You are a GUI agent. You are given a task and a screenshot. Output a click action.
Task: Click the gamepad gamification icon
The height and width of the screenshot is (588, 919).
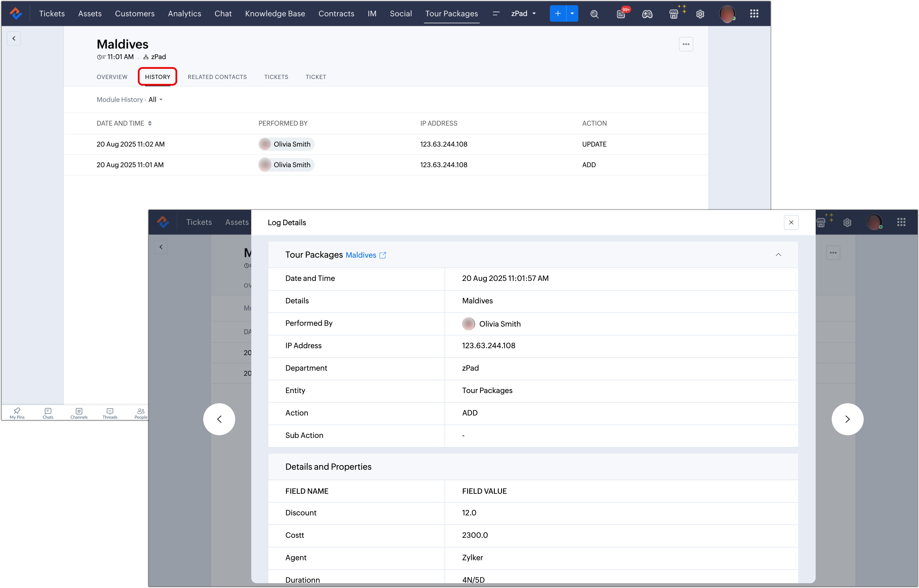tap(647, 14)
